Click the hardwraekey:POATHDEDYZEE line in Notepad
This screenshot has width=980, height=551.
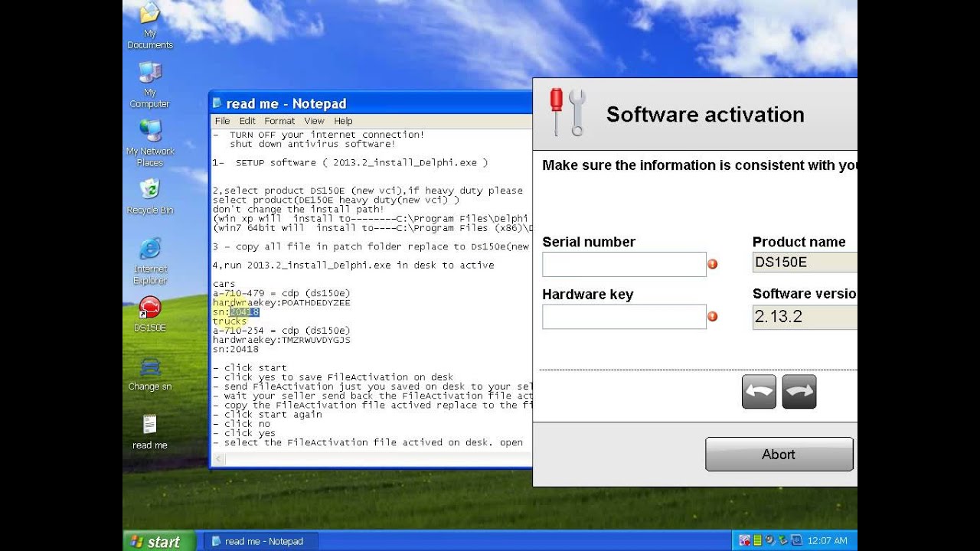pos(281,303)
